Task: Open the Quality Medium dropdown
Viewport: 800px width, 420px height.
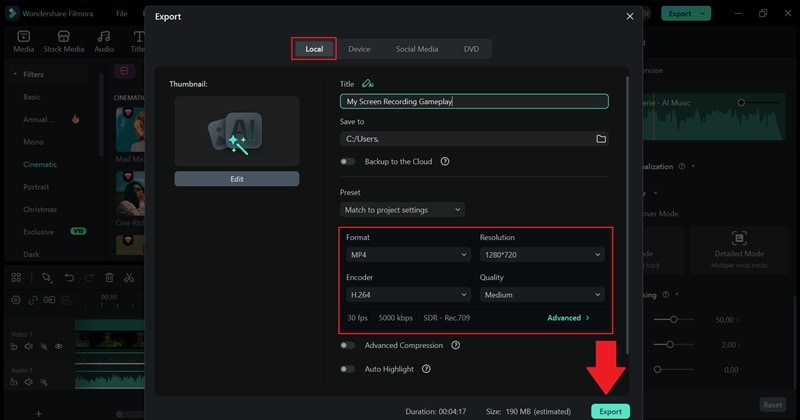Action: [x=542, y=294]
